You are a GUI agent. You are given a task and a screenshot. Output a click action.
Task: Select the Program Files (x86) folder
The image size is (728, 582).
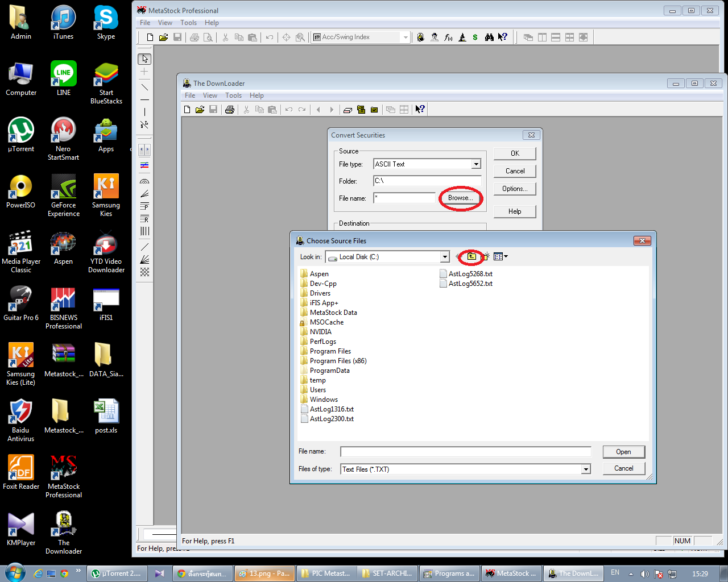pos(333,361)
